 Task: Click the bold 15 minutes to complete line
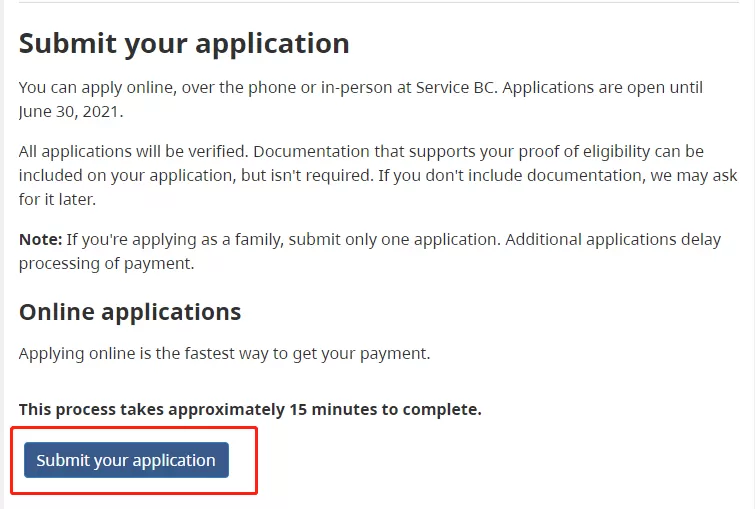point(250,409)
